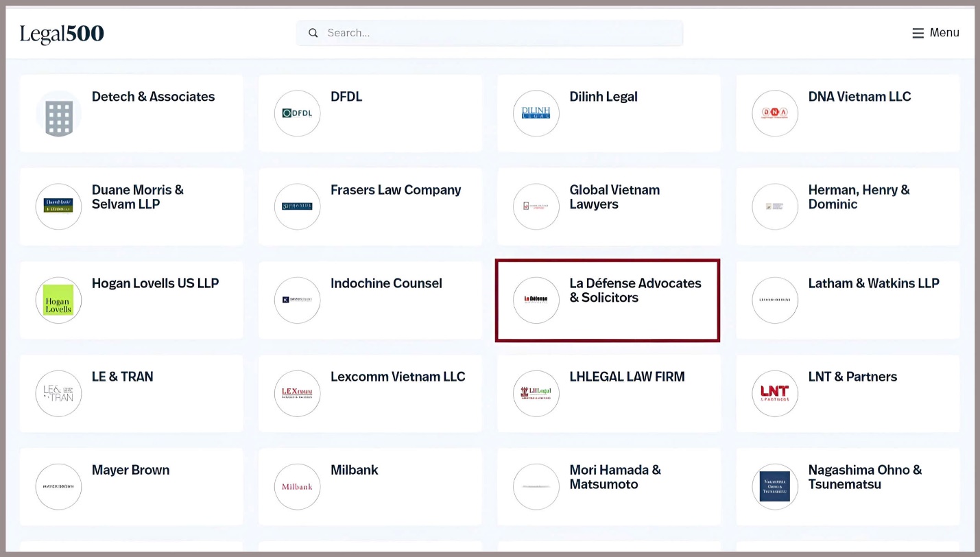Open the DFDL firm name link
This screenshot has height=557, width=980.
click(346, 97)
